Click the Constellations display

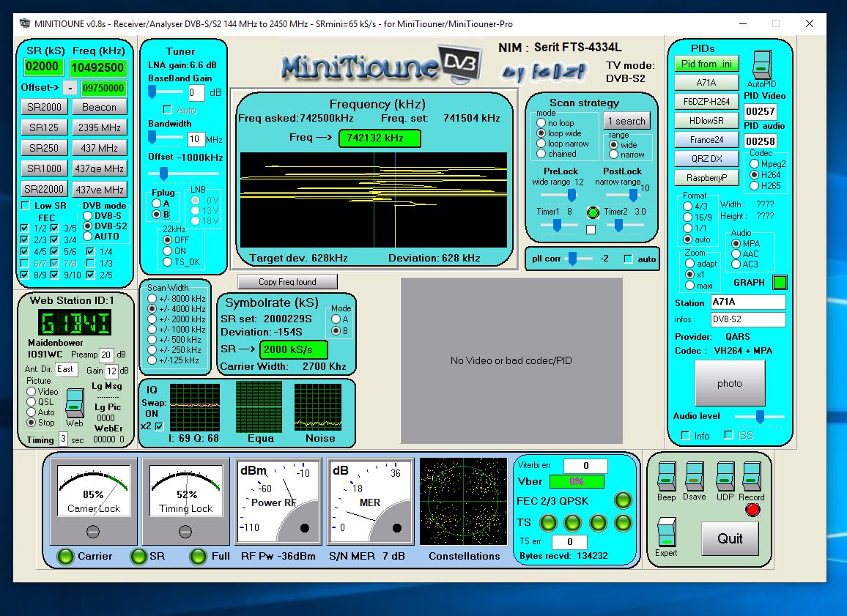[464, 502]
